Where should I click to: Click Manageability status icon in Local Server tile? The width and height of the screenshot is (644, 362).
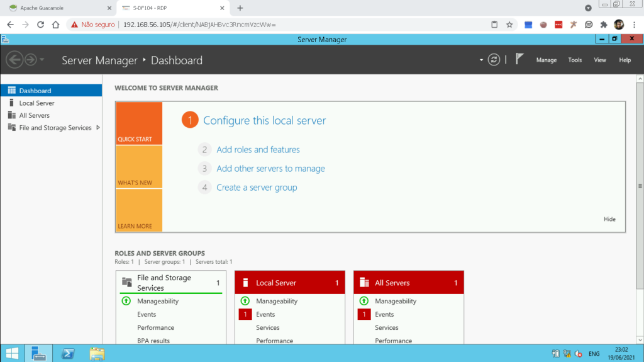(x=245, y=301)
